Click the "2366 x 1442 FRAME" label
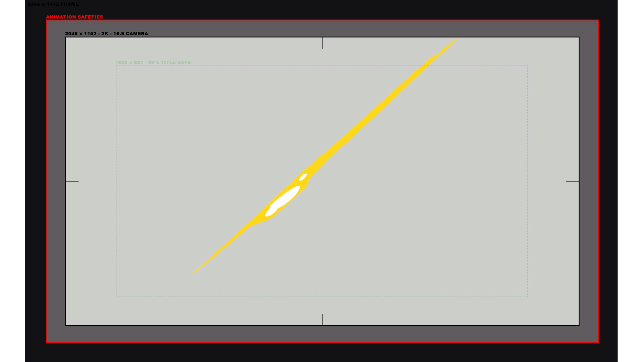The height and width of the screenshot is (362, 644). [53, 4]
